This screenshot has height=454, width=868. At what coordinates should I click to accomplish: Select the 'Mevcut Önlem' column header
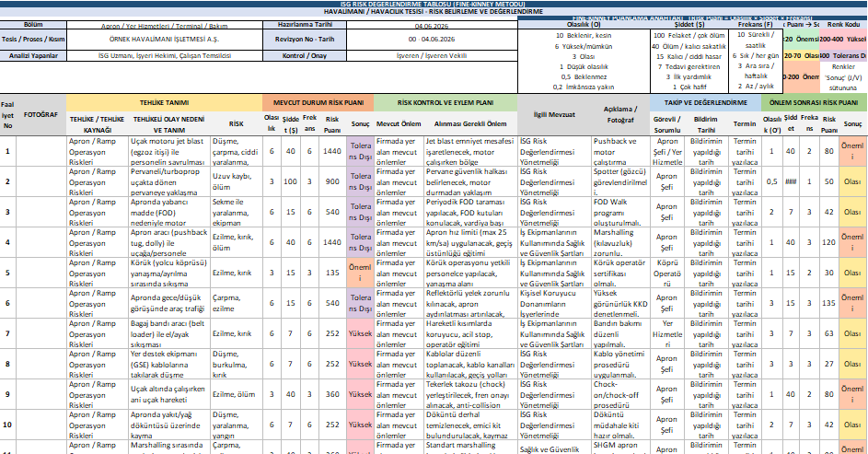(x=399, y=124)
